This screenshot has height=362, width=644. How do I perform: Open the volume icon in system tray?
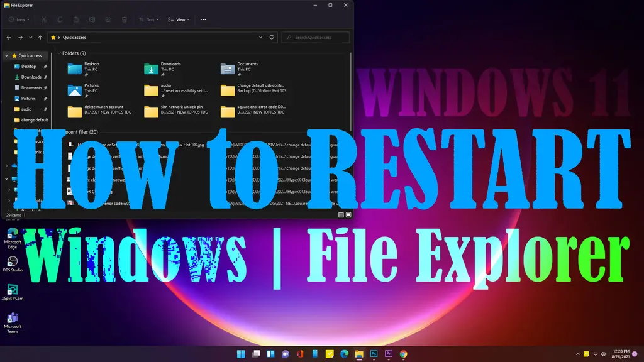[603, 354]
